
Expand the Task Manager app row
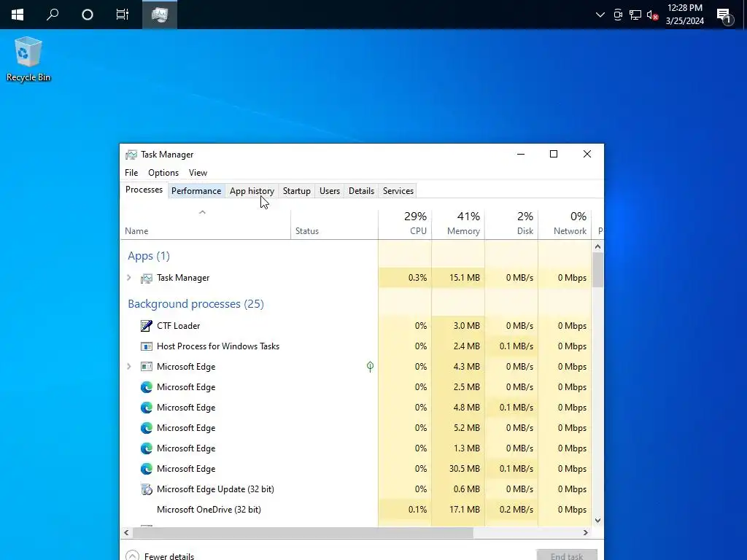click(x=128, y=278)
